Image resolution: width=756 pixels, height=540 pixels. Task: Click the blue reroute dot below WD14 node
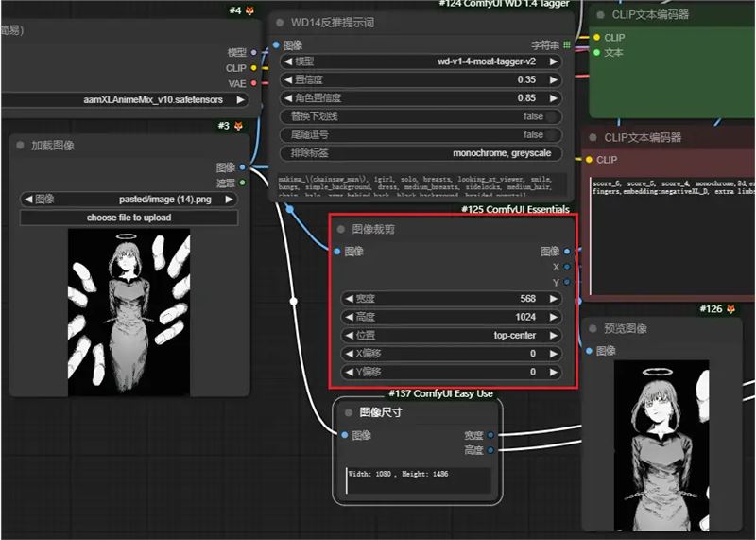point(289,209)
